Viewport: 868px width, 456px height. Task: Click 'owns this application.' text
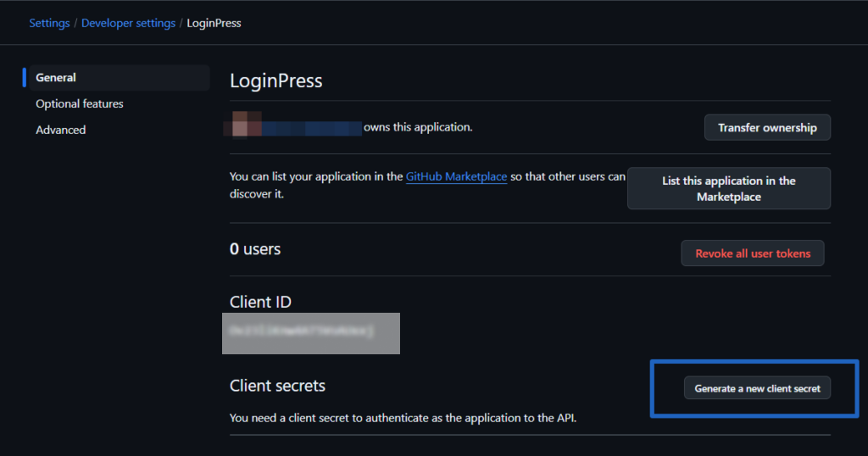tap(418, 127)
